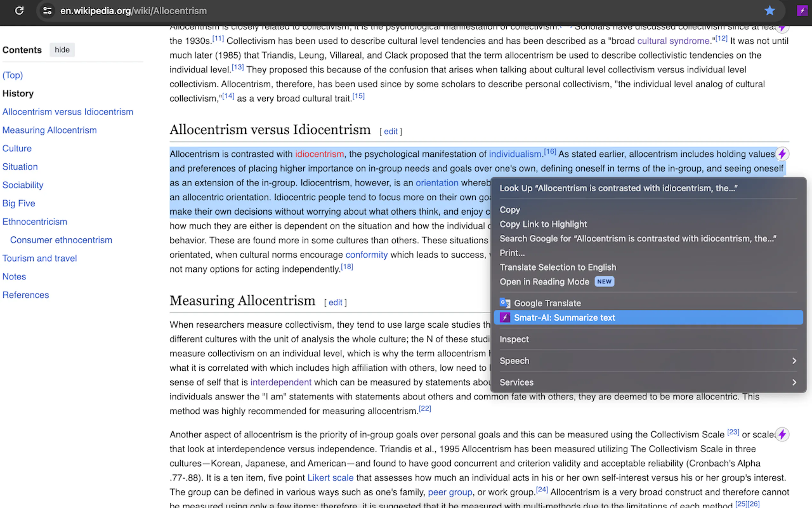Edit the Measuring Allocentrism section

[335, 302]
